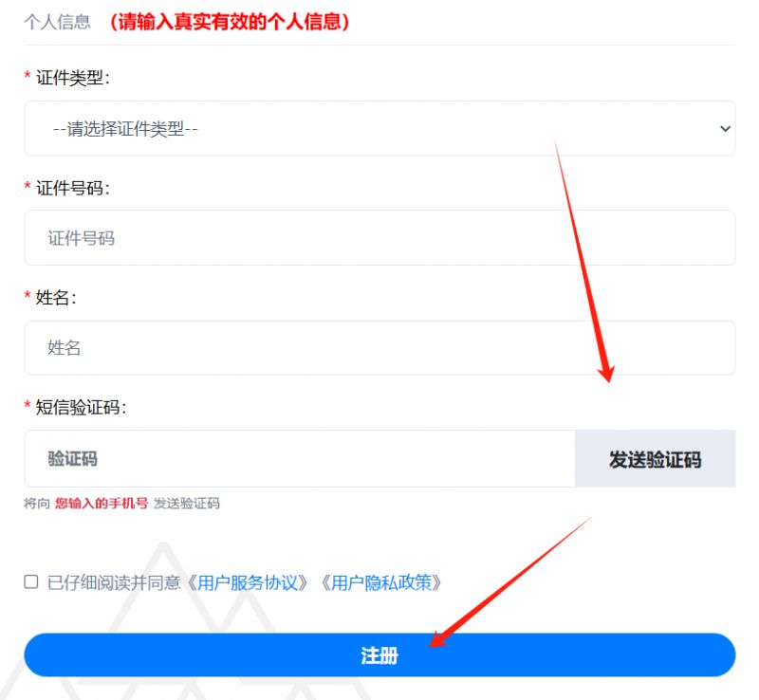
Task: Focus the 验证码 text box
Action: (300, 458)
